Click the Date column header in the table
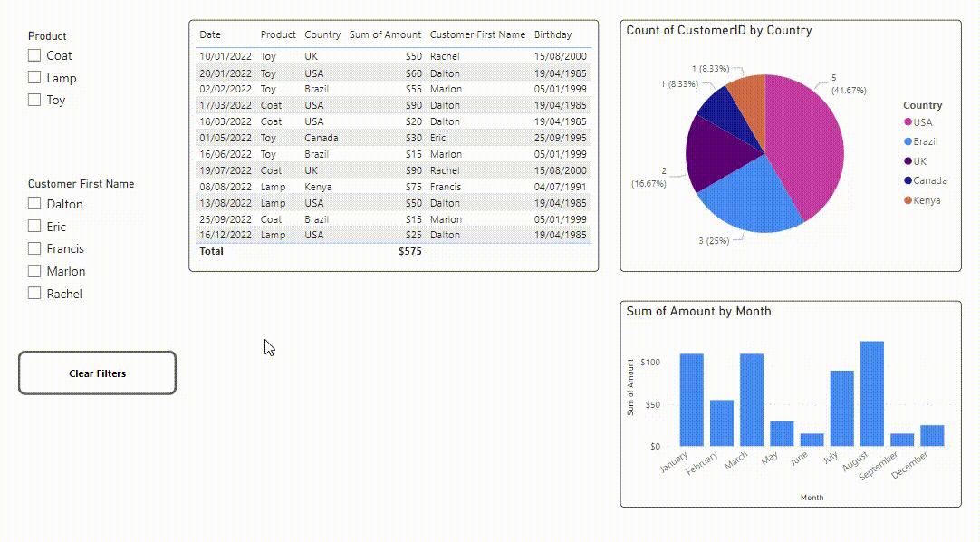 point(207,34)
